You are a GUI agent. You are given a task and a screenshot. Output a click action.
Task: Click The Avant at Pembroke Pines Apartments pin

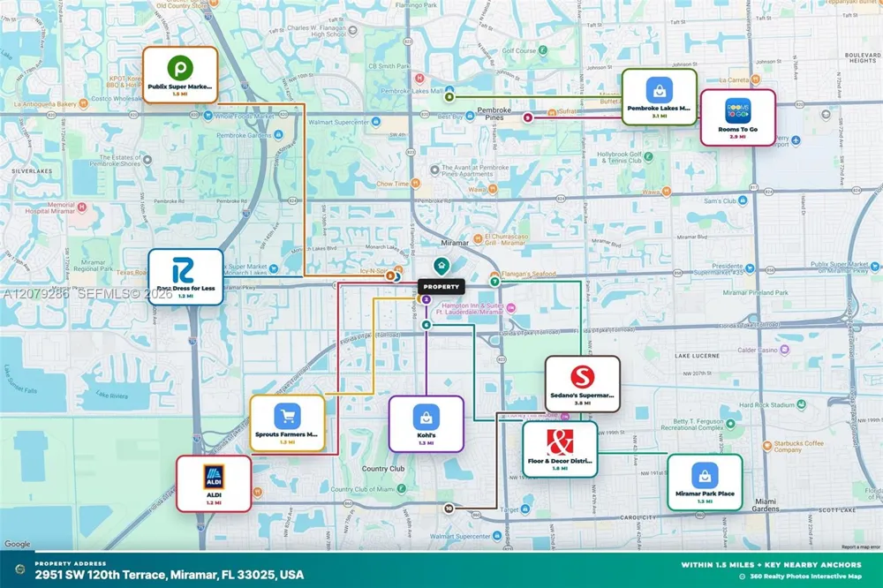[434, 170]
